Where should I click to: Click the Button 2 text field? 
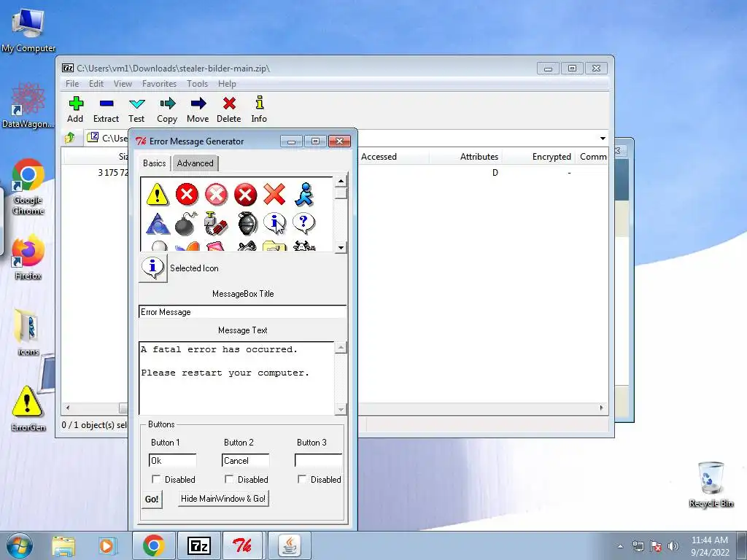point(245,461)
